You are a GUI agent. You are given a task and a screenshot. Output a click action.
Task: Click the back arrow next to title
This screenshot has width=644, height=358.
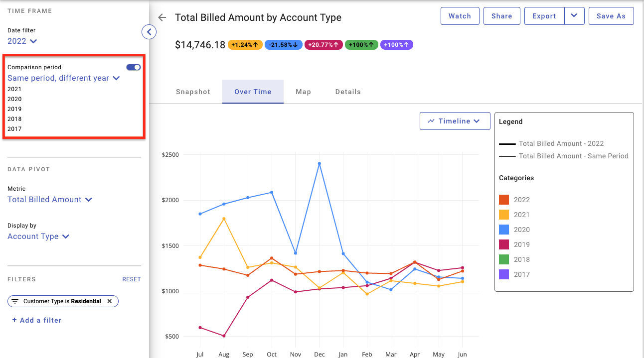click(161, 17)
